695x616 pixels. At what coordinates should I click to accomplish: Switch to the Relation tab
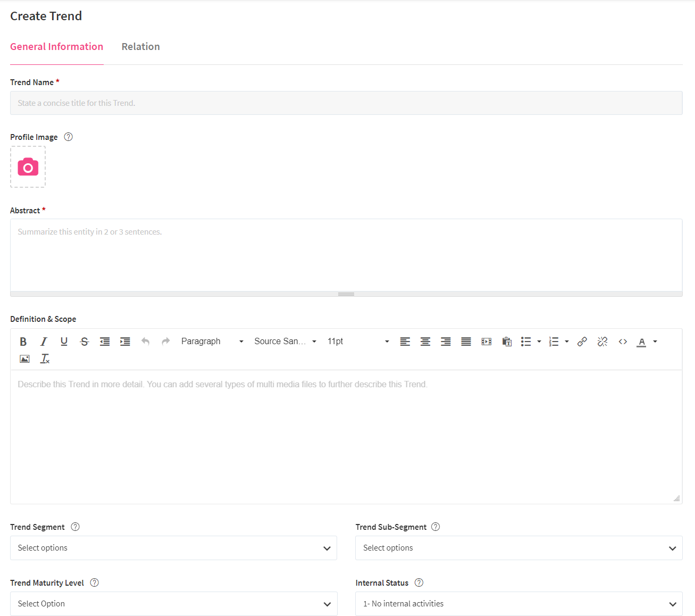coord(140,47)
